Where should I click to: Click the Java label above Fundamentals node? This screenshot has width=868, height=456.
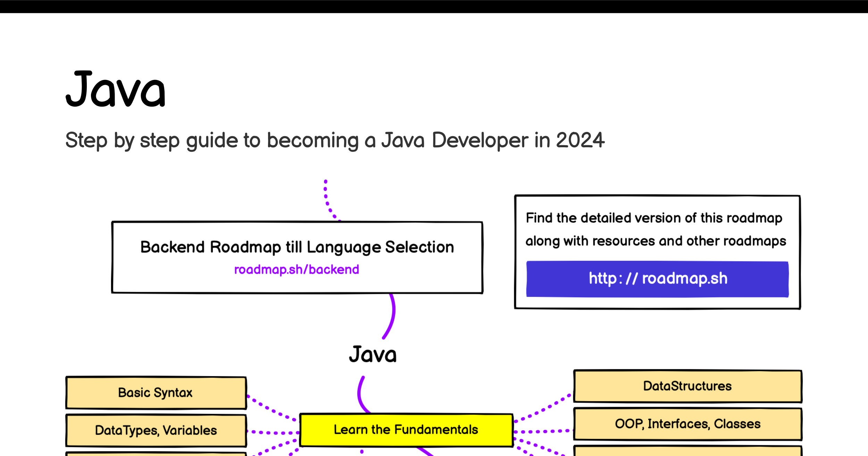373,354
